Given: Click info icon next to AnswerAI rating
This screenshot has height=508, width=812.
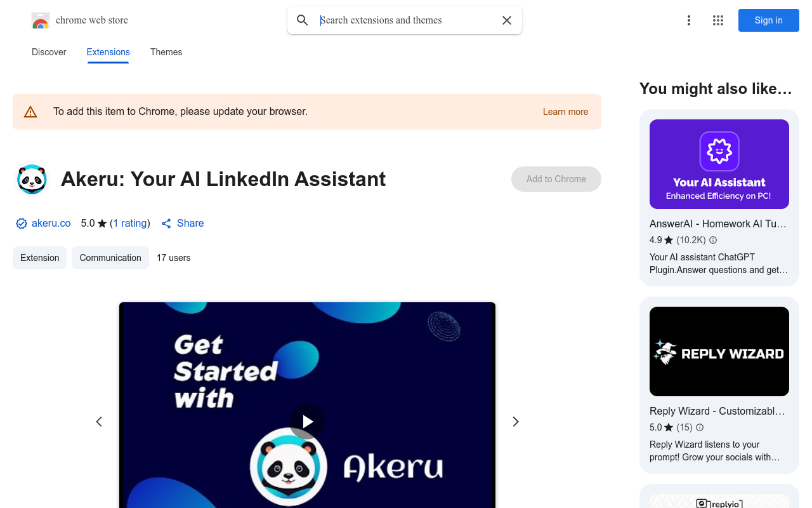Looking at the screenshot, I should pyautogui.click(x=713, y=240).
